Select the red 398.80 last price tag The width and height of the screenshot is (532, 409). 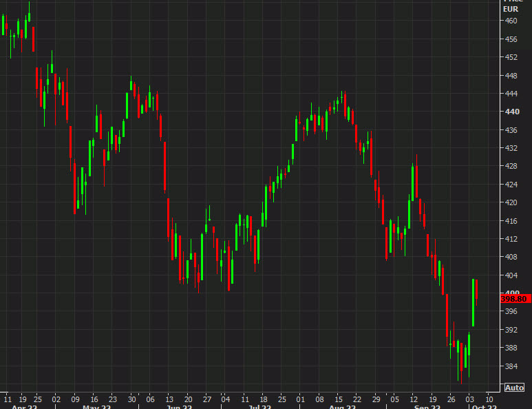tap(515, 299)
